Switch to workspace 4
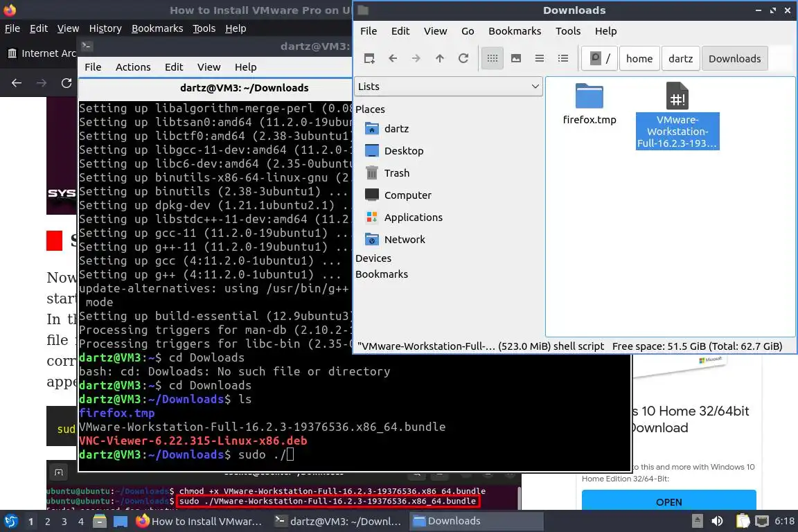Image resolution: width=798 pixels, height=532 pixels. [x=81, y=522]
